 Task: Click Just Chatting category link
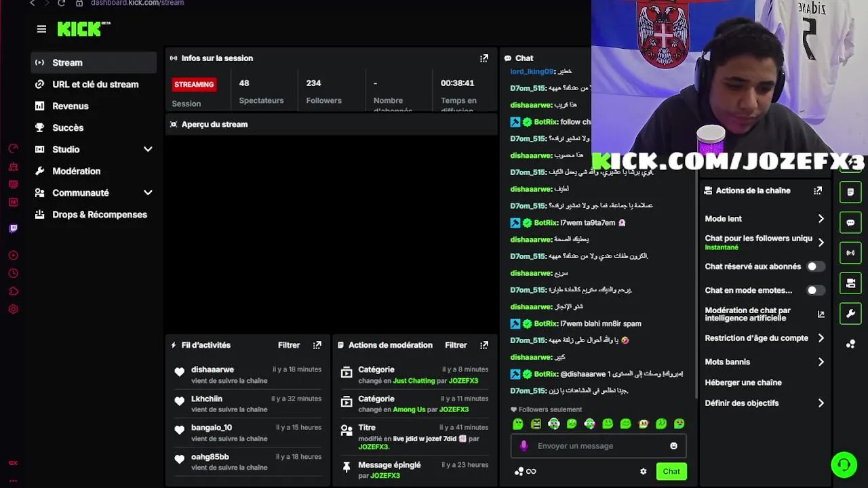(x=414, y=381)
